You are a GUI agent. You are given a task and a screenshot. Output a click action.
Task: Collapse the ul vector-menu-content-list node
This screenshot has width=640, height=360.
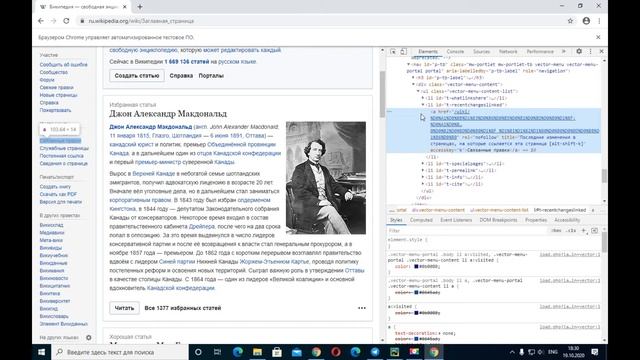pos(418,91)
